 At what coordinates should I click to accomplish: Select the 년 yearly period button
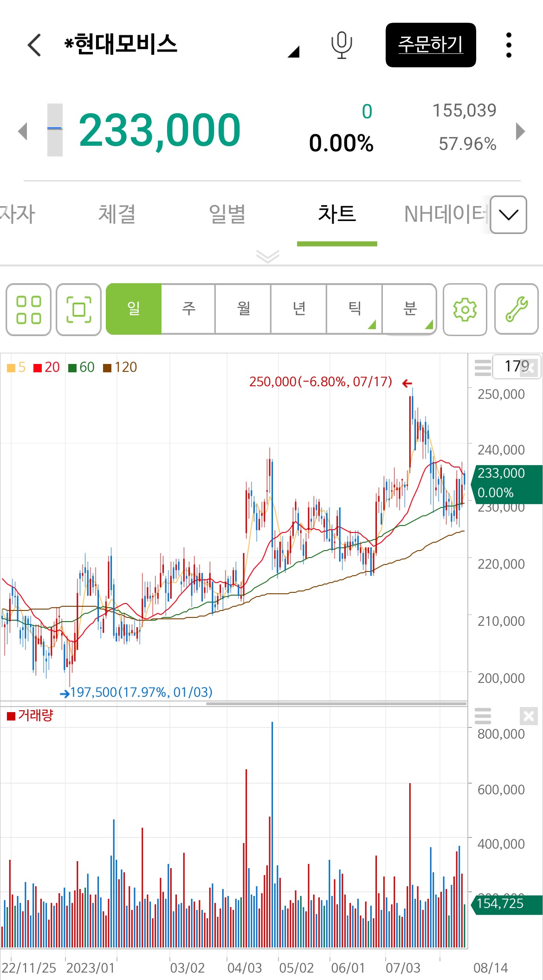(x=299, y=309)
